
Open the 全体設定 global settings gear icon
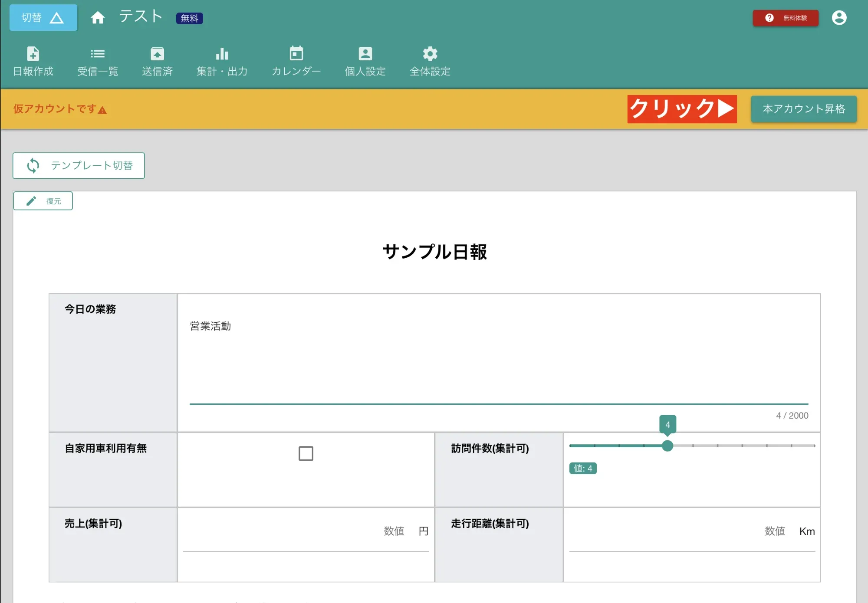pyautogui.click(x=430, y=61)
